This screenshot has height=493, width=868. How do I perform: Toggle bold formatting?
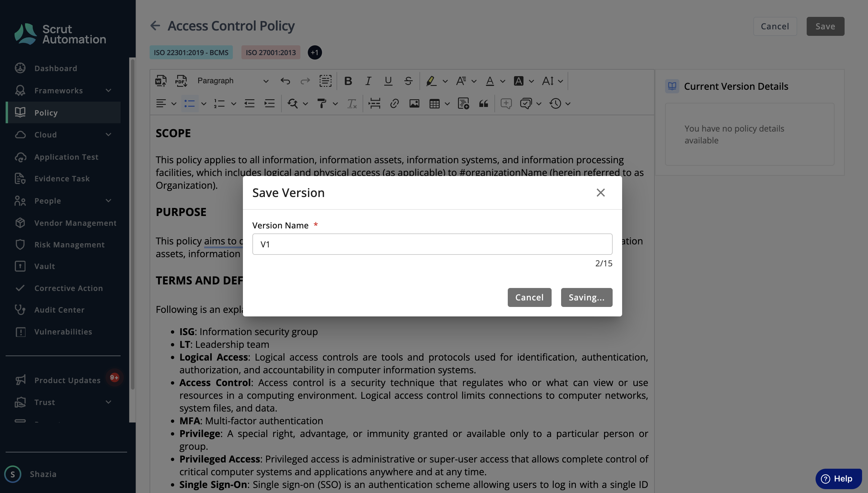[x=348, y=81]
